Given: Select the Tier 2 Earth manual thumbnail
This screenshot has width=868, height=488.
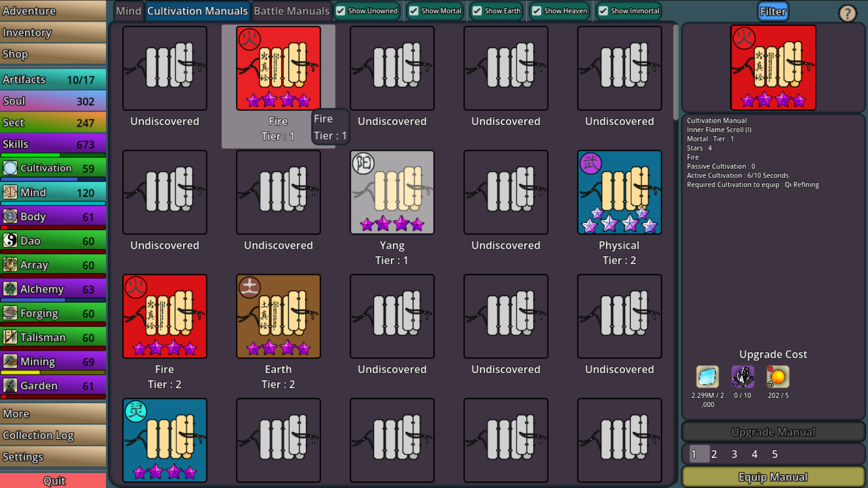Looking at the screenshot, I should click(278, 316).
